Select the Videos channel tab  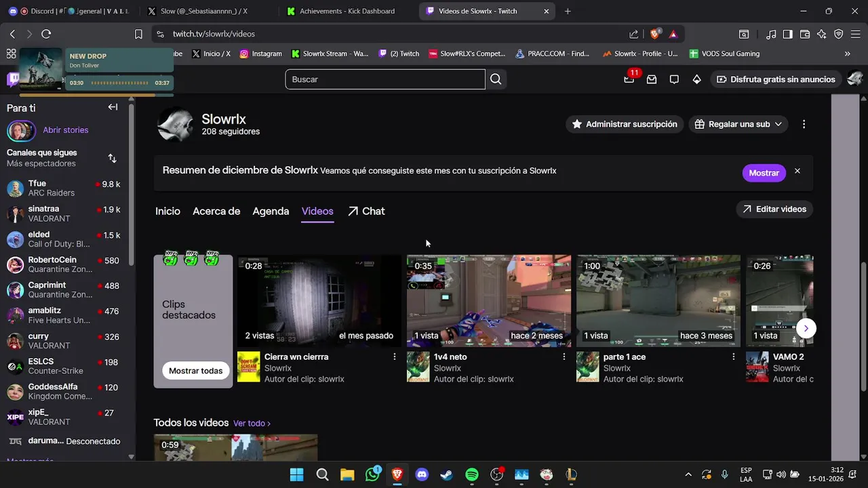click(x=317, y=211)
